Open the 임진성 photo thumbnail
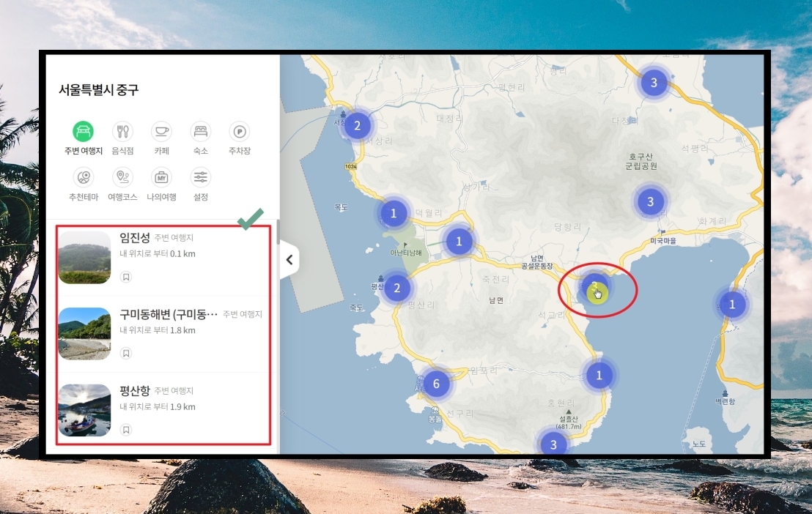The image size is (812, 514). 84,257
